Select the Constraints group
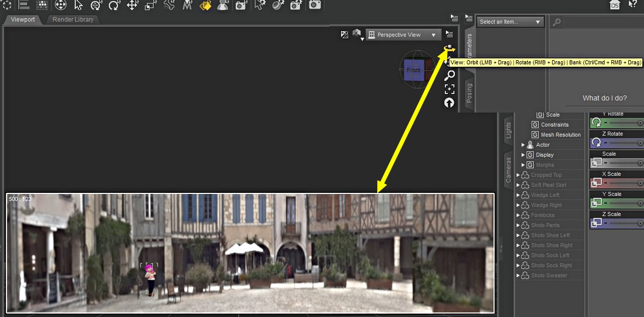Screen dimensions: 644x317 (555, 125)
